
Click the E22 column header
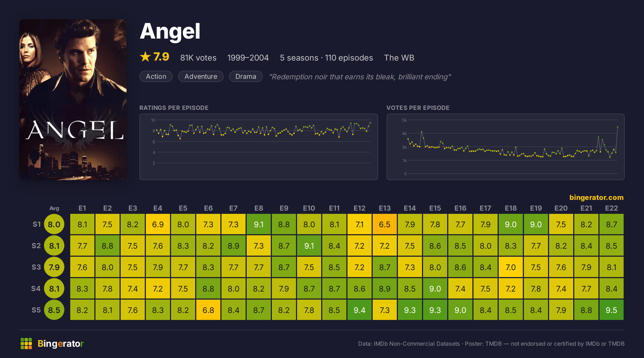click(612, 208)
